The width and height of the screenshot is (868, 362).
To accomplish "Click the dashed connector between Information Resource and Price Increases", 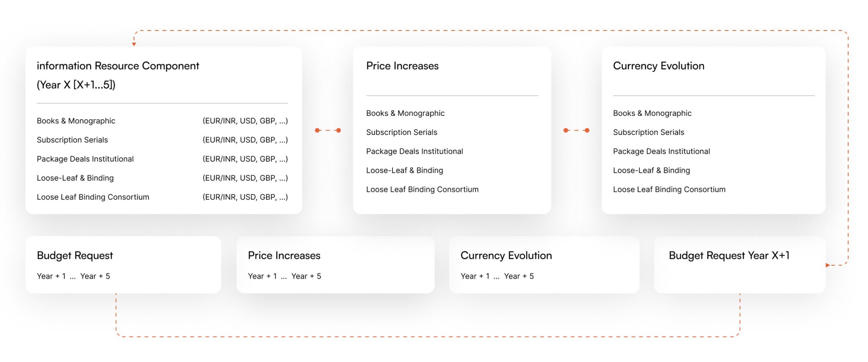I will [328, 130].
